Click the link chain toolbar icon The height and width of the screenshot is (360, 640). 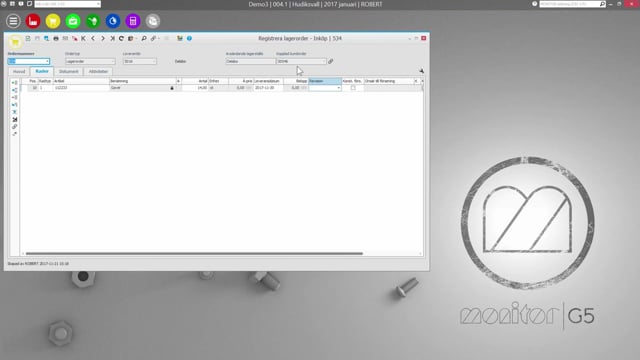tap(153, 38)
